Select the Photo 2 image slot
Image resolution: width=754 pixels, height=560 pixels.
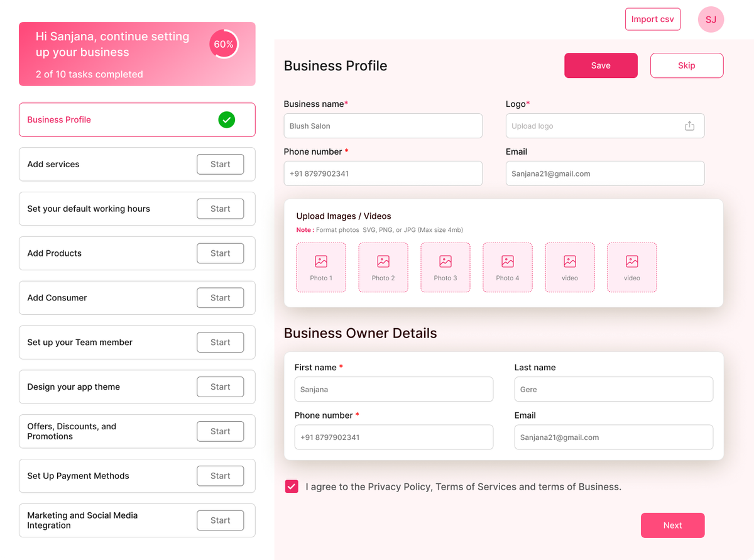point(383,268)
